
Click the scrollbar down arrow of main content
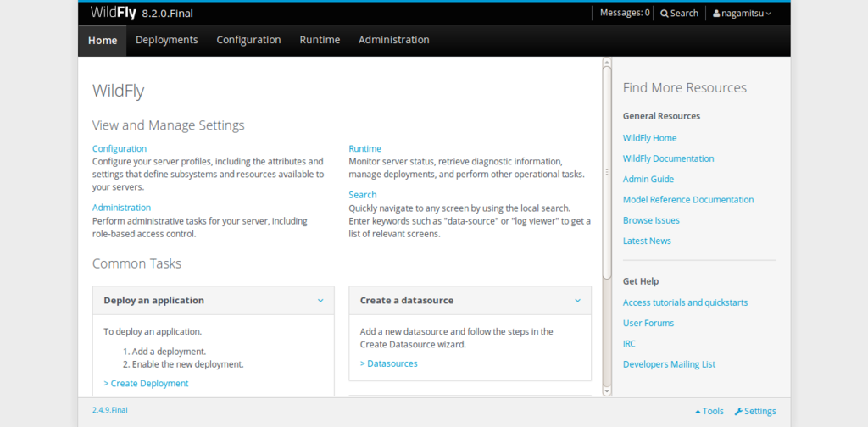[x=607, y=391]
